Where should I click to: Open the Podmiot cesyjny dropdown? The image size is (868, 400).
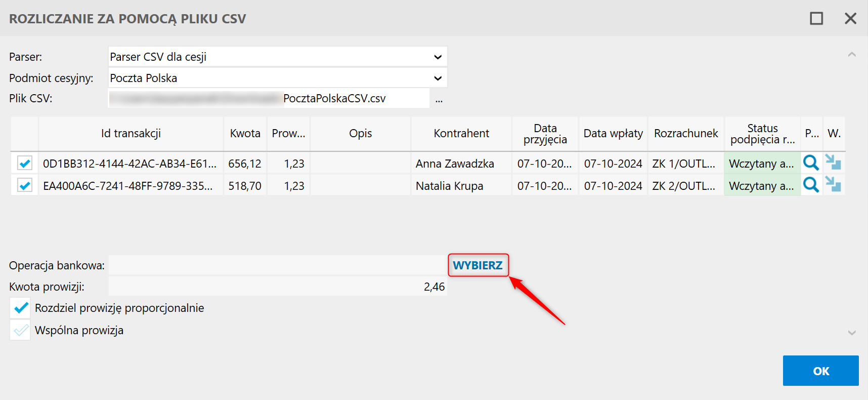(438, 78)
